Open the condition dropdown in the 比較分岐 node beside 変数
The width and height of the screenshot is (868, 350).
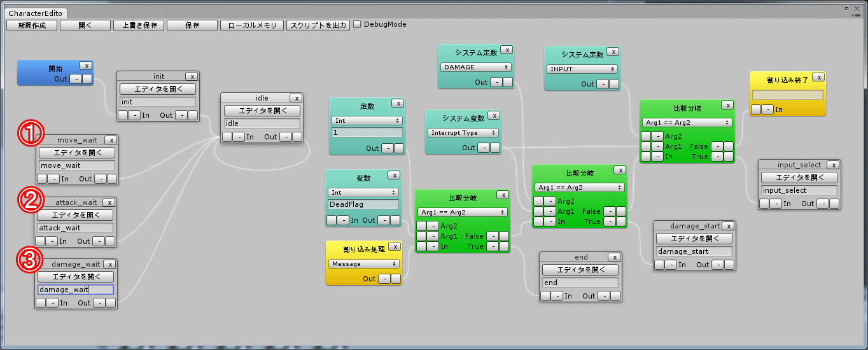click(462, 212)
